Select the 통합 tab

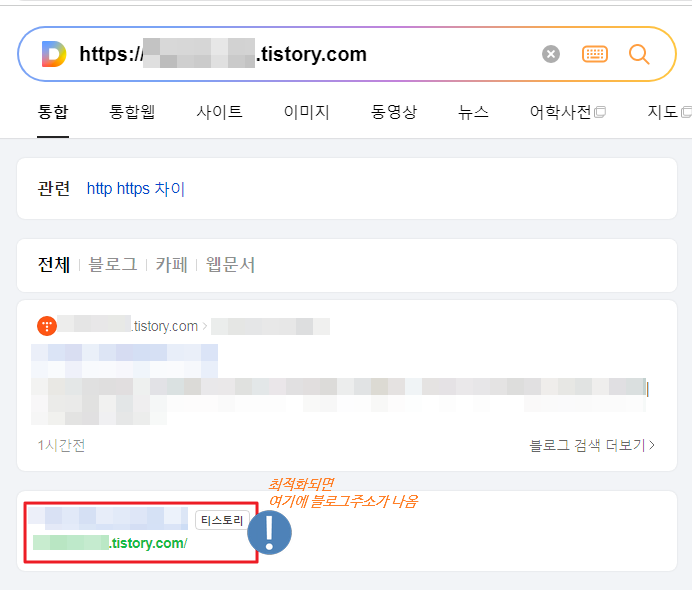coord(53,112)
